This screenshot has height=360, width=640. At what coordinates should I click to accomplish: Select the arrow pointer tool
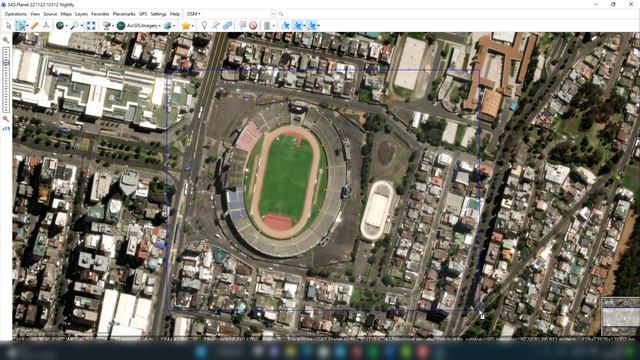point(8,26)
